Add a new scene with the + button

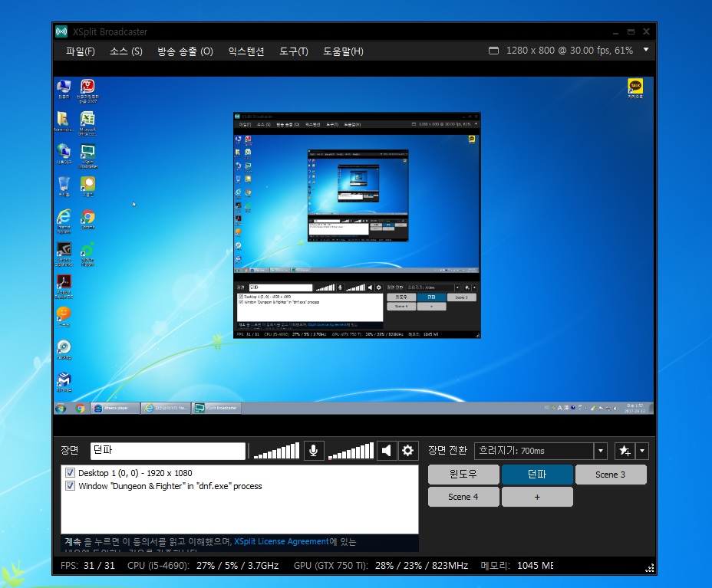(537, 497)
